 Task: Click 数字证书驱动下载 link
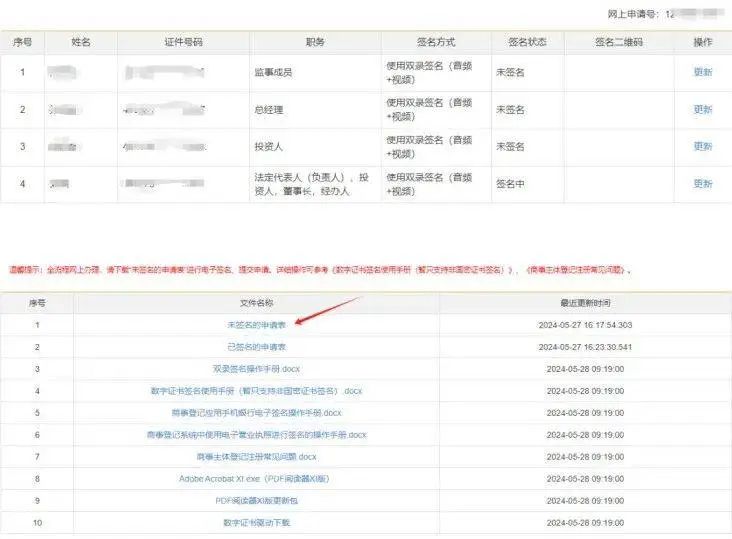tap(256, 522)
